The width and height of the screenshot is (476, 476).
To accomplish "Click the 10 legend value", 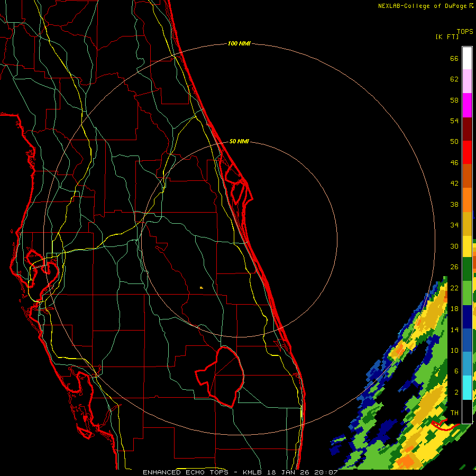I will [454, 350].
